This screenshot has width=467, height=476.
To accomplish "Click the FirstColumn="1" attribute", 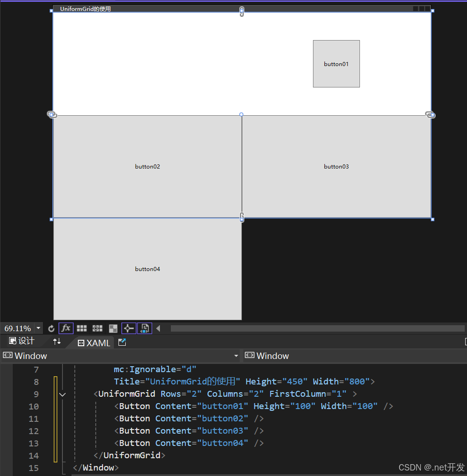I will [x=308, y=394].
